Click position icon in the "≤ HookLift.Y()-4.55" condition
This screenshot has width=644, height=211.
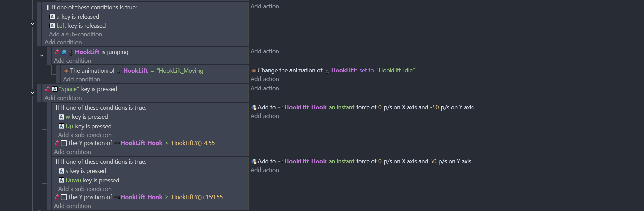[64, 143]
